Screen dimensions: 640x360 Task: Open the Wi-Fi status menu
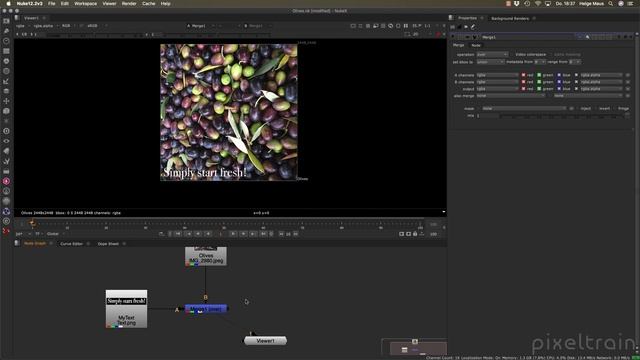(x=538, y=4)
